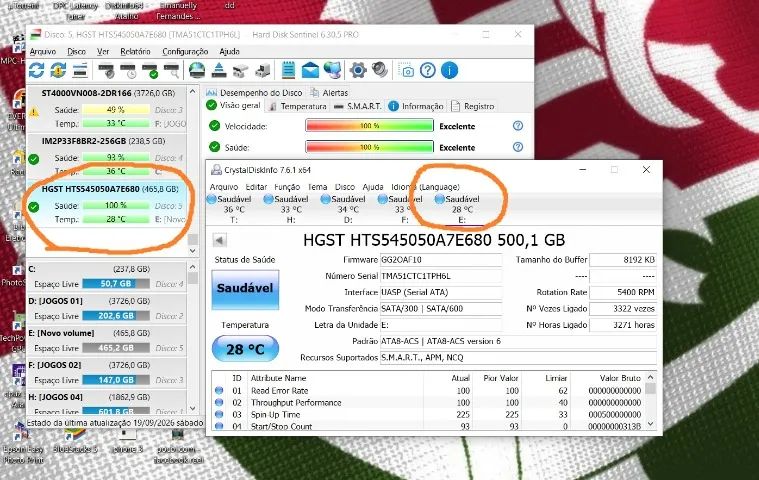Open Desempenho do Disco tab

(254, 92)
